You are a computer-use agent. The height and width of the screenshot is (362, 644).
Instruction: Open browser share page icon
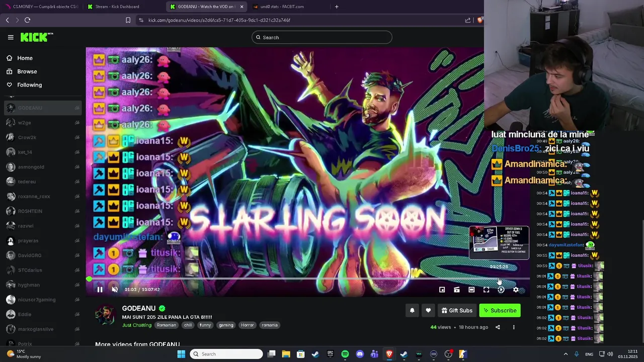click(x=468, y=20)
